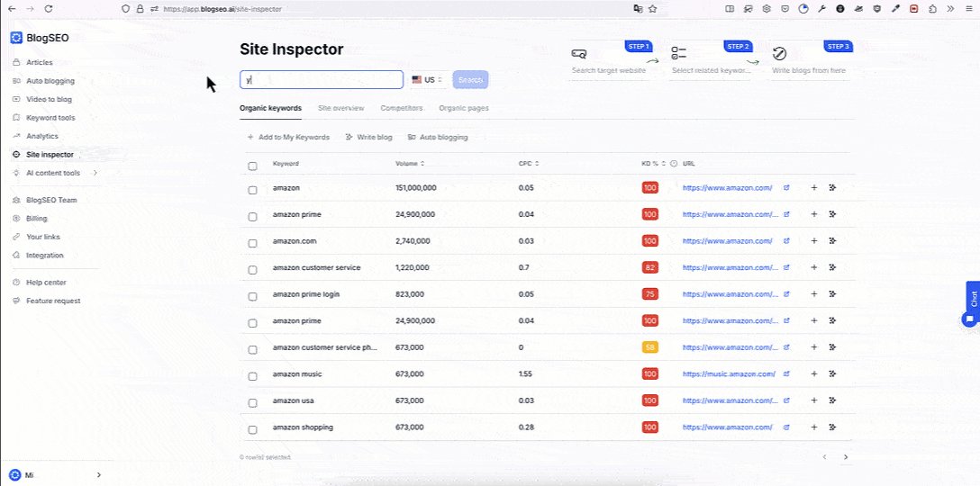Toggle the select-all header checkbox

point(252,166)
